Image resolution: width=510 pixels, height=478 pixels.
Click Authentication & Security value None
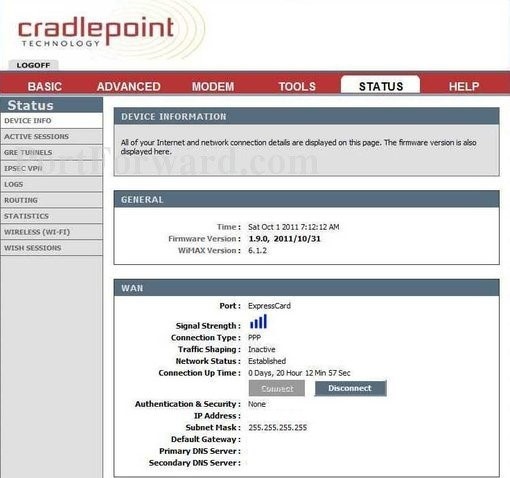coord(257,404)
